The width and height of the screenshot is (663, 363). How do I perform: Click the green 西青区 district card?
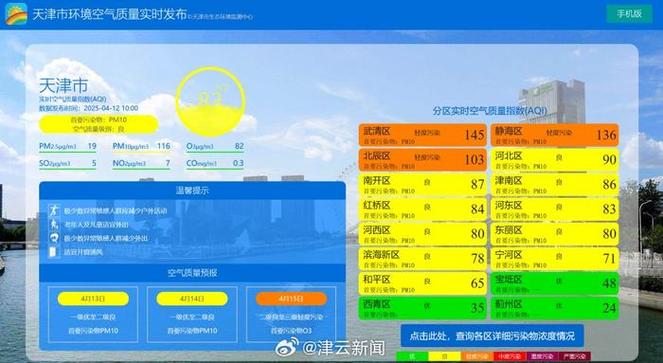[423, 308]
